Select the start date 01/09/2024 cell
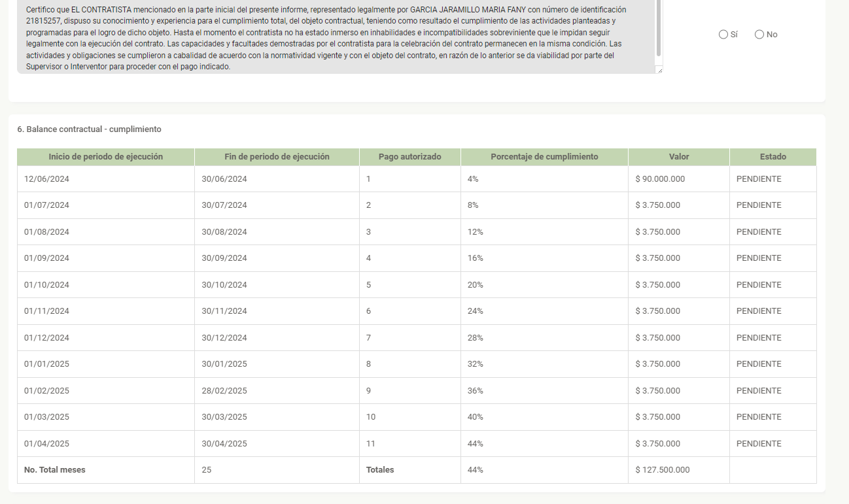 (106, 258)
